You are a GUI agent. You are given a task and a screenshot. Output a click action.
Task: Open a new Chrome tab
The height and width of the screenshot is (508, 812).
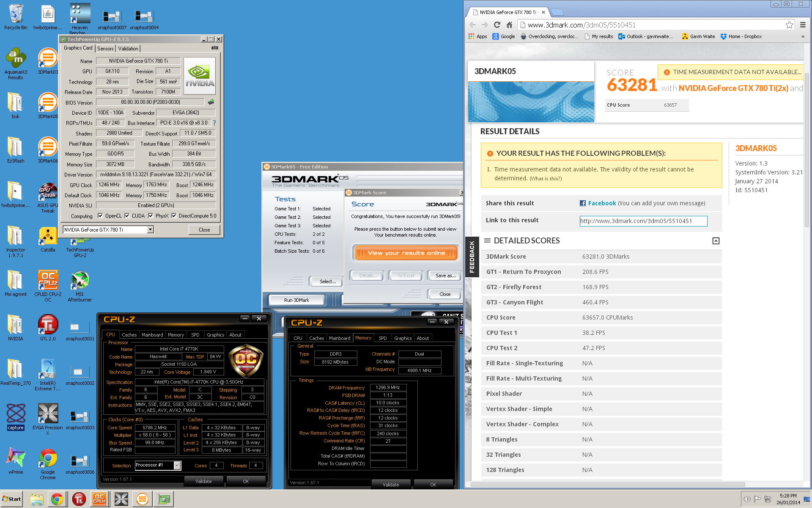557,12
